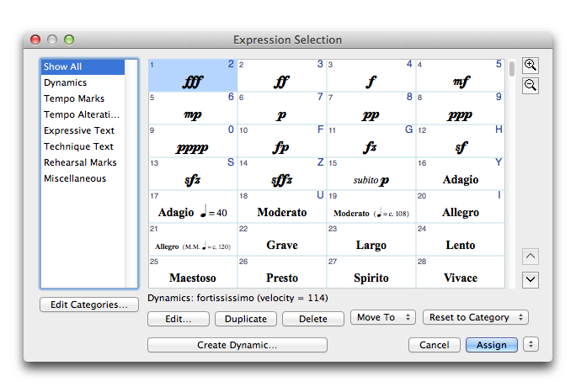Select the Lento tempo expression
Image resolution: width=576 pixels, height=392 pixels.
tap(461, 240)
